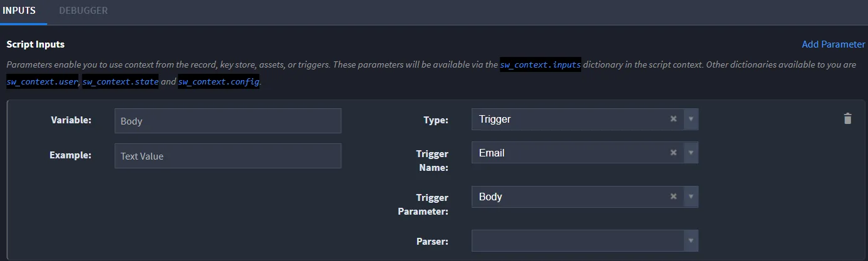Screen dimensions: 868x261
Task: Click the Email value in Trigger Name
Action: [x=492, y=153]
